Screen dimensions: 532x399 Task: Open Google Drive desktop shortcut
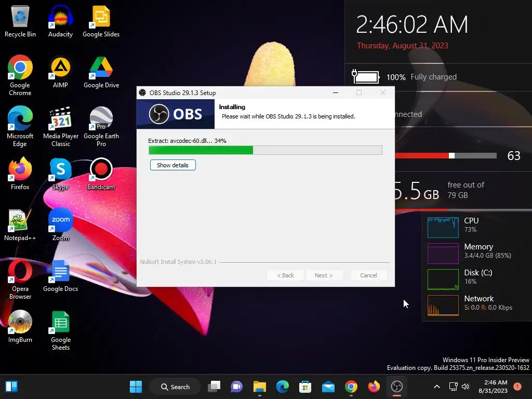(x=101, y=72)
